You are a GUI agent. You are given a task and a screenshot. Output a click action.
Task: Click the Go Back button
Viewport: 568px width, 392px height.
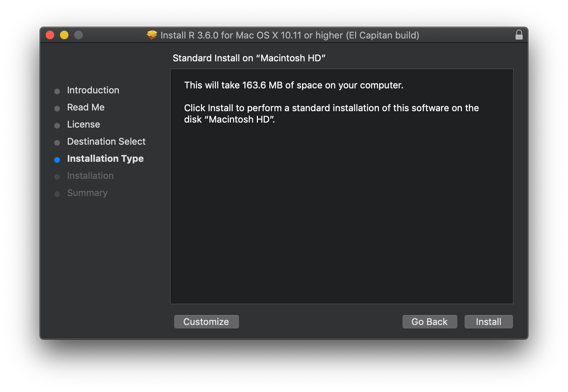point(430,321)
